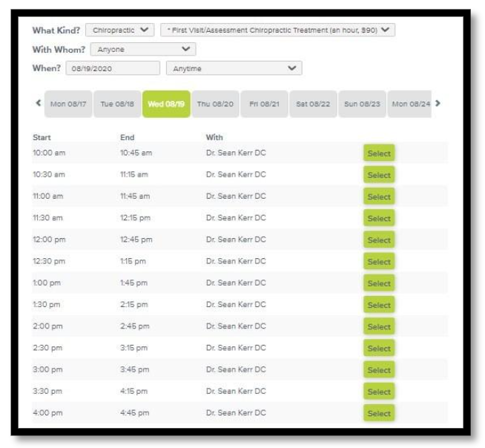The width and height of the screenshot is (485, 448).
Task: Switch to the Mon 08/17 tab
Action: coord(68,104)
